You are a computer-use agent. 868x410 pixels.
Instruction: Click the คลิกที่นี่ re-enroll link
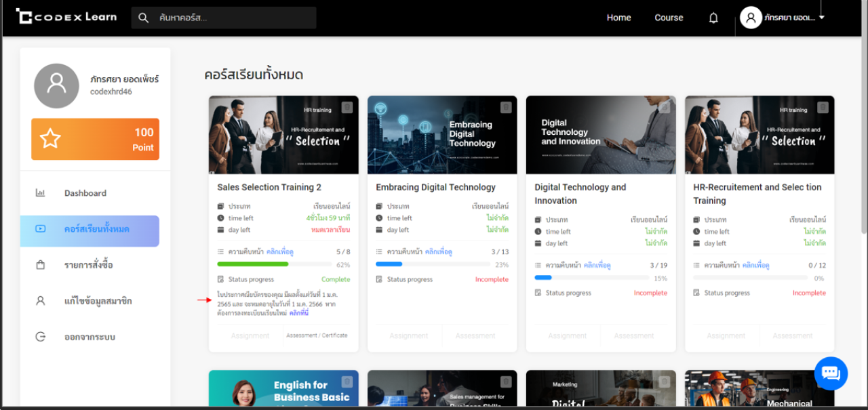(x=299, y=313)
